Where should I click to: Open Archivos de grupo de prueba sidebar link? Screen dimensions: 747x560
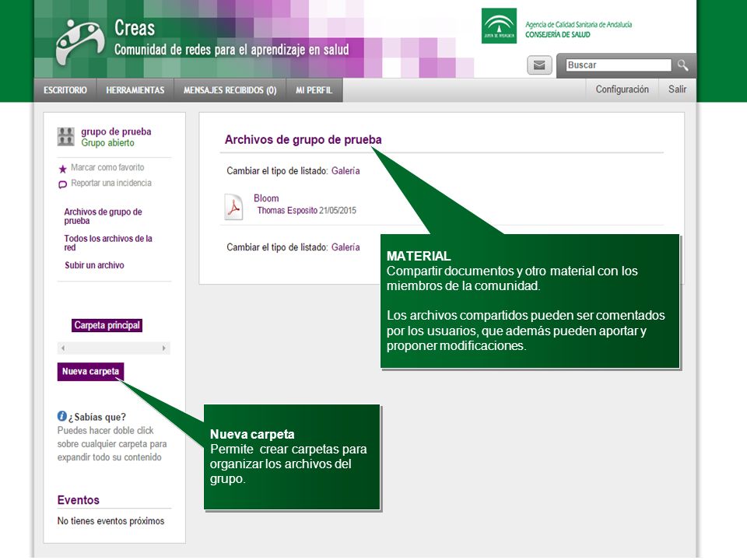pyautogui.click(x=103, y=216)
